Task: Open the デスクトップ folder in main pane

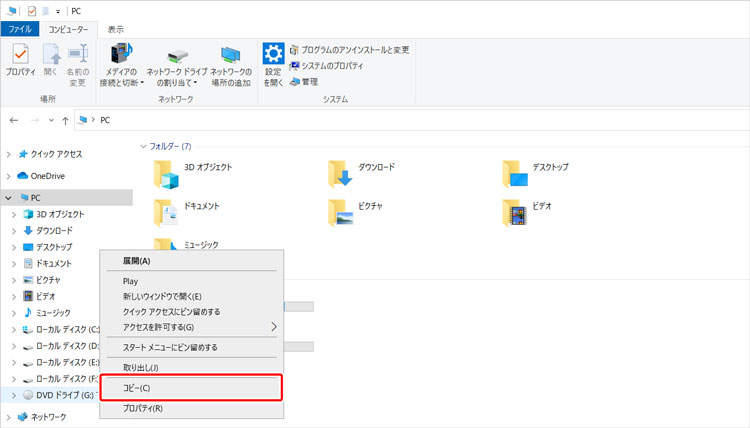Action: 536,174
